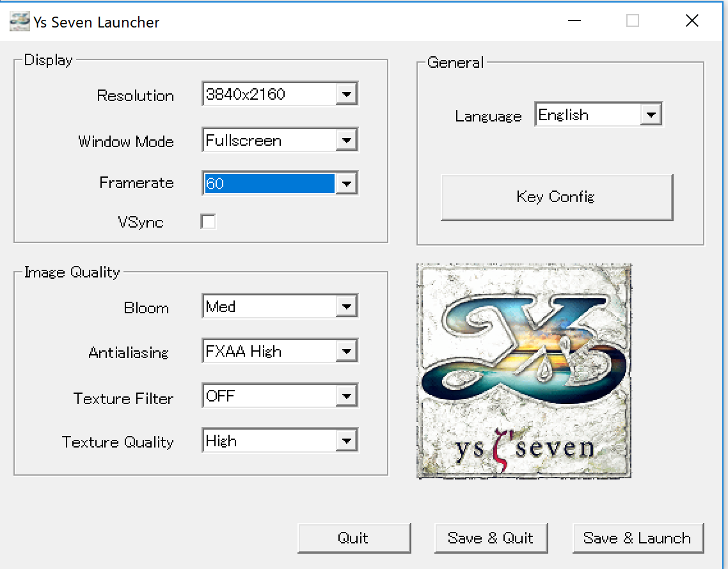
Task: Open the Window Mode dropdown
Action: tap(280, 140)
